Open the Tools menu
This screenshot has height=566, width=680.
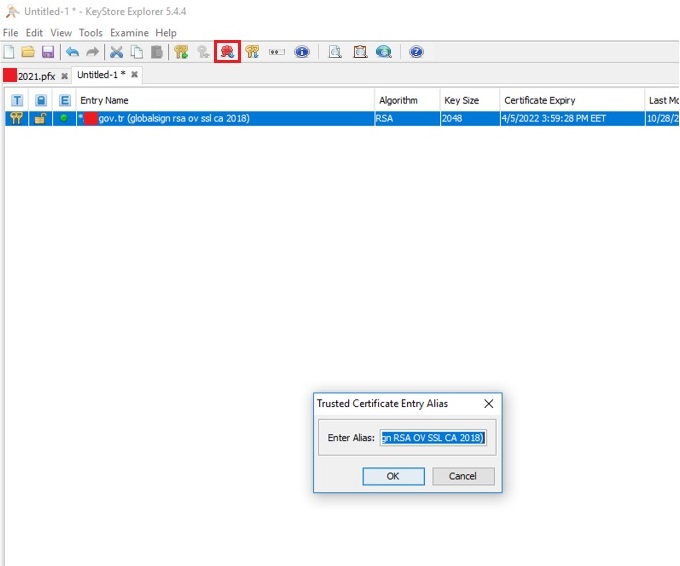click(x=90, y=33)
